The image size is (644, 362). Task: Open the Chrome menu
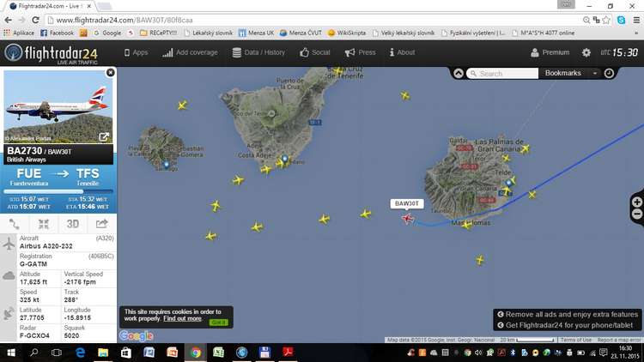pos(636,20)
